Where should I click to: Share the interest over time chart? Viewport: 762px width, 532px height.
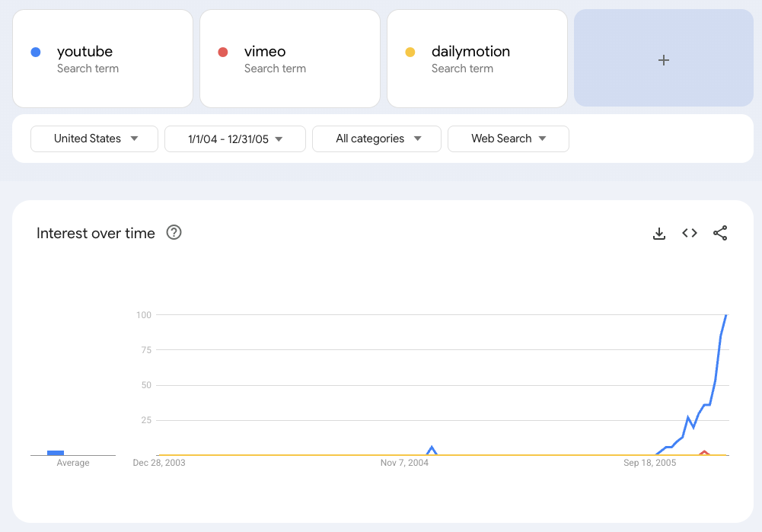point(720,233)
